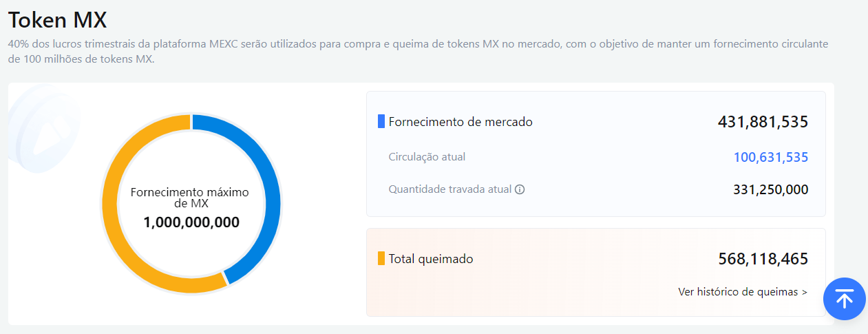
Task: Click the Circulação atual value 100,631,535
Action: 771,157
